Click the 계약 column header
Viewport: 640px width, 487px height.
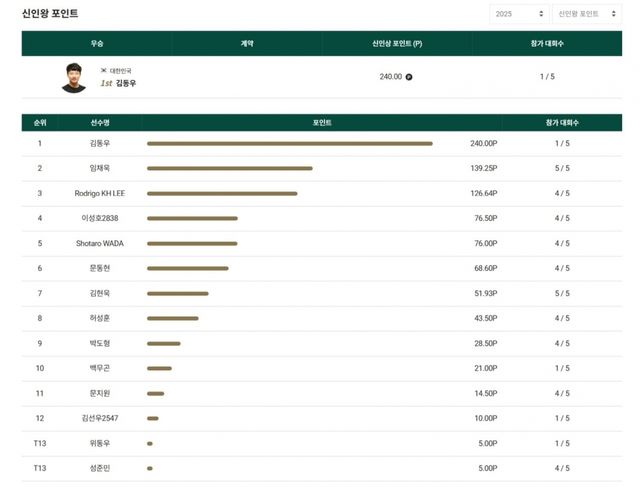tap(247, 43)
